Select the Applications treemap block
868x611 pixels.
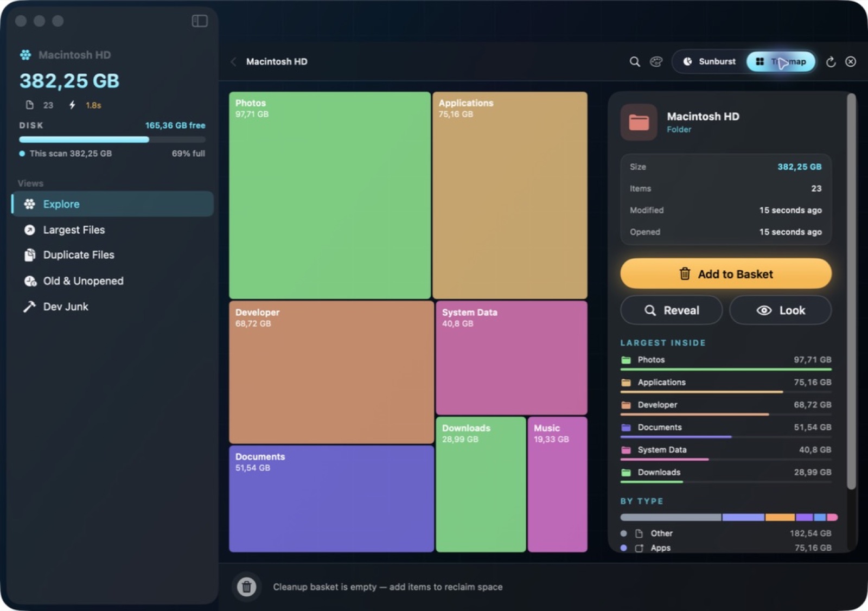click(x=510, y=195)
